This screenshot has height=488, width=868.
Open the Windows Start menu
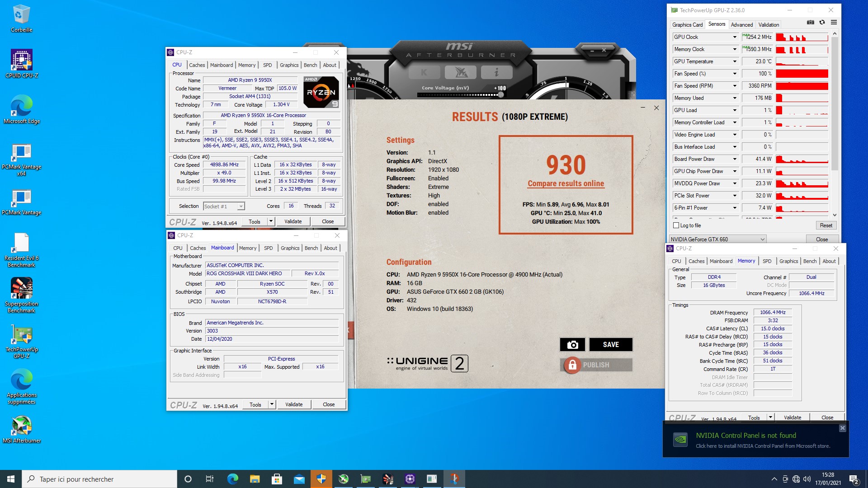click(x=11, y=479)
